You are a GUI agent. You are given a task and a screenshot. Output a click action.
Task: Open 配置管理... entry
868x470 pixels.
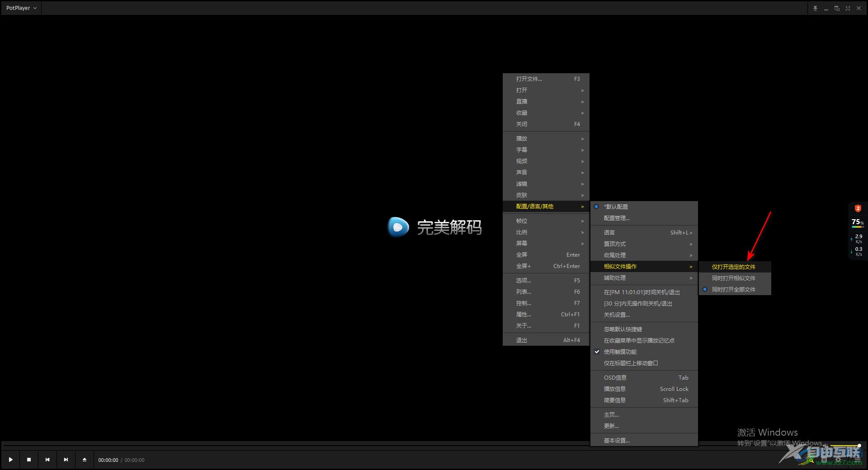644,218
